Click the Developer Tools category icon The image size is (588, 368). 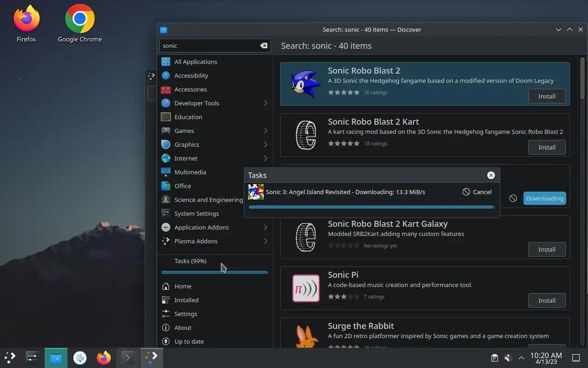[x=166, y=103]
